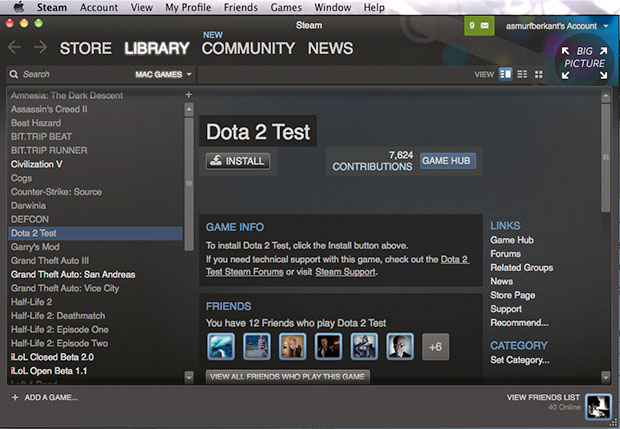Open the Support link under Links
Viewport: 620px width, 429px height.
[x=506, y=309]
